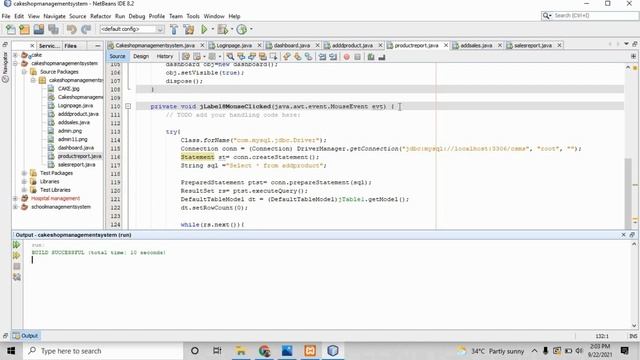
Task: Run the project with green play icon
Action: click(x=204, y=29)
